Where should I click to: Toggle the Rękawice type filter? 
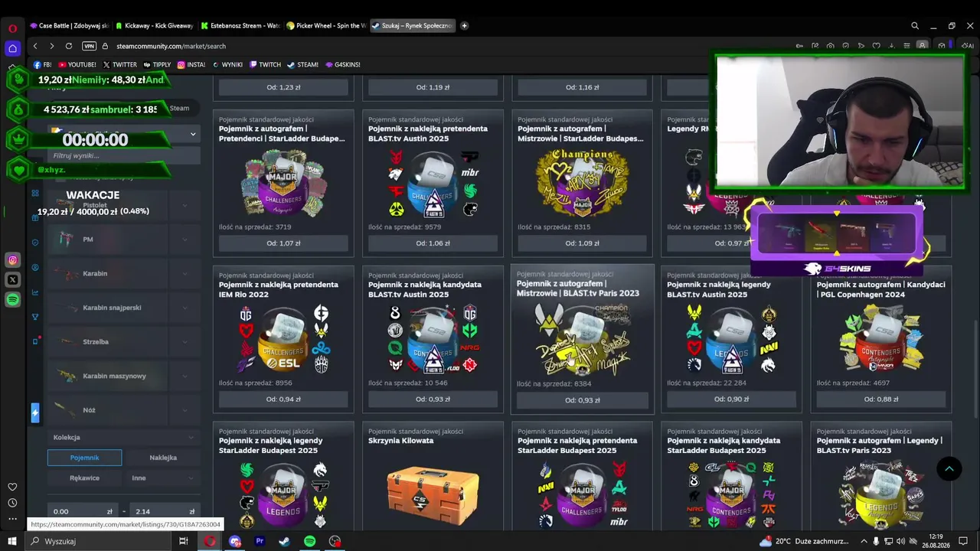[84, 478]
